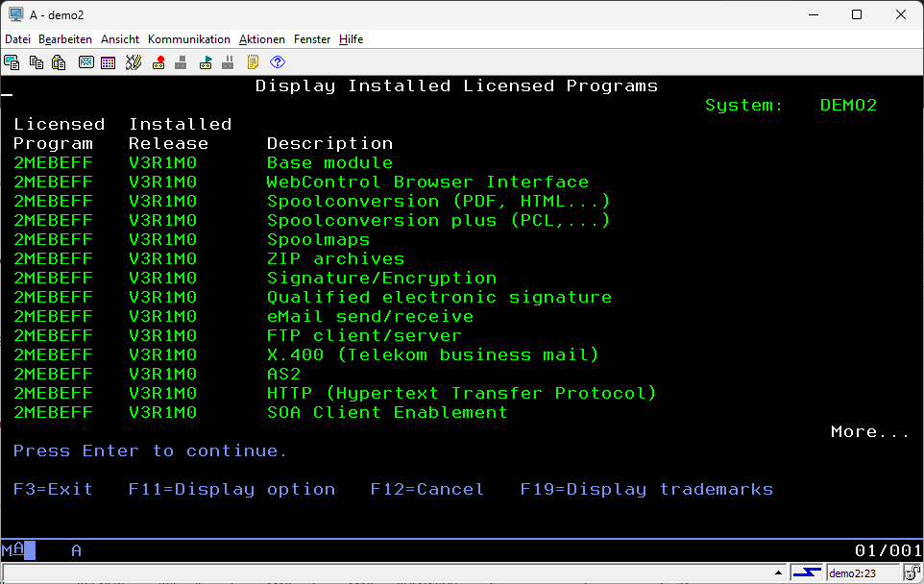Play macro using green-arrow icon
Viewport: 924px width, 584px height.
point(206,62)
